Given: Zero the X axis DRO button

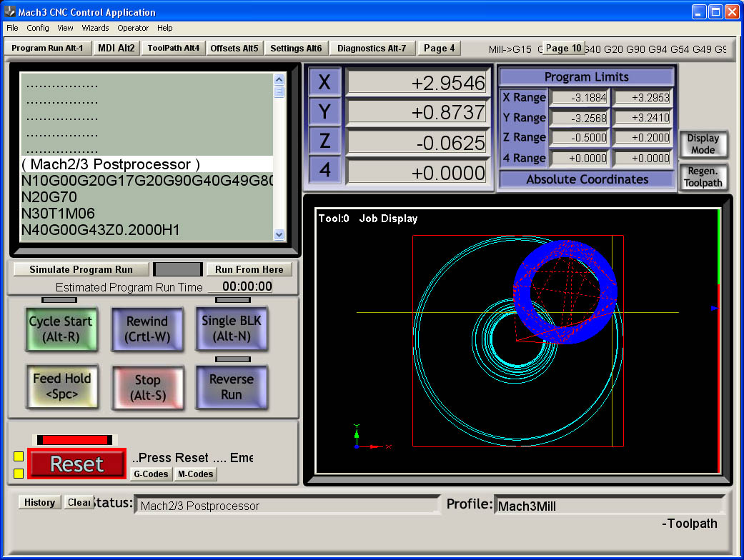Looking at the screenshot, I should pyautogui.click(x=324, y=82).
